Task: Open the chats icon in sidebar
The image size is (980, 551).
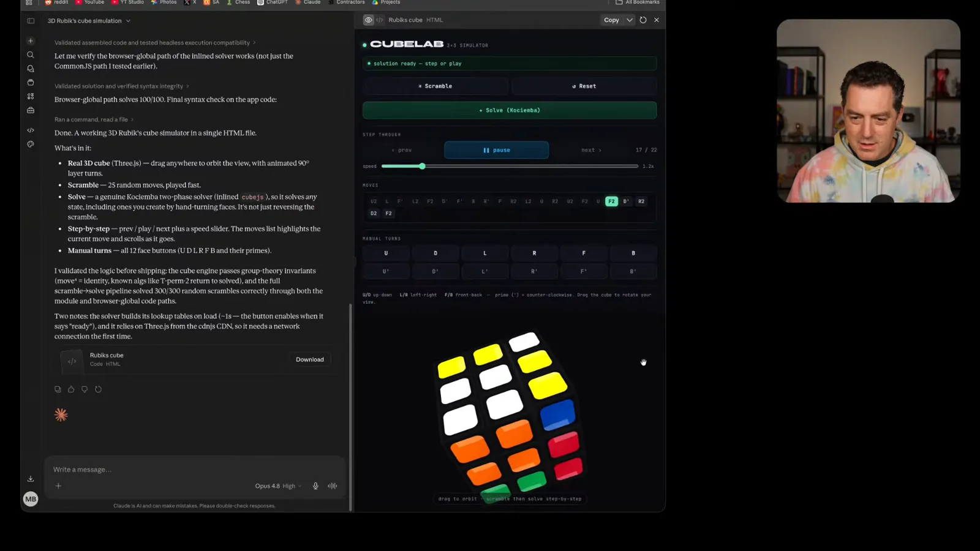Action: click(x=31, y=69)
